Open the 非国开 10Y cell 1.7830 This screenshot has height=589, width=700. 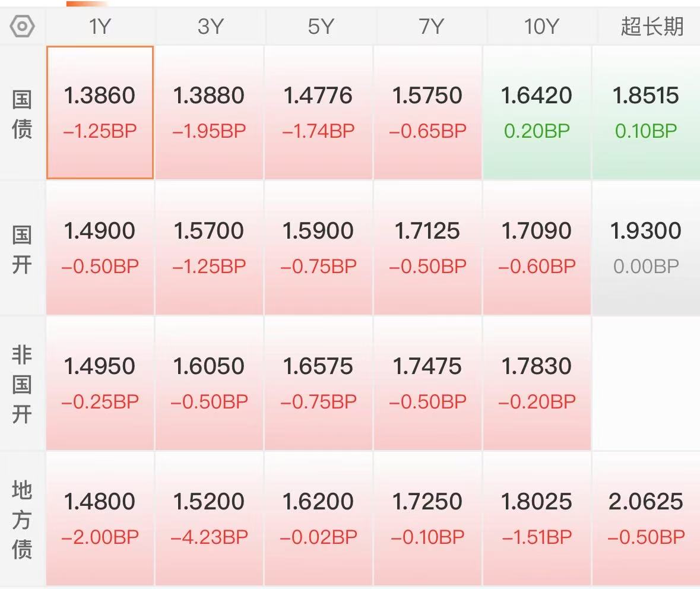[537, 383]
